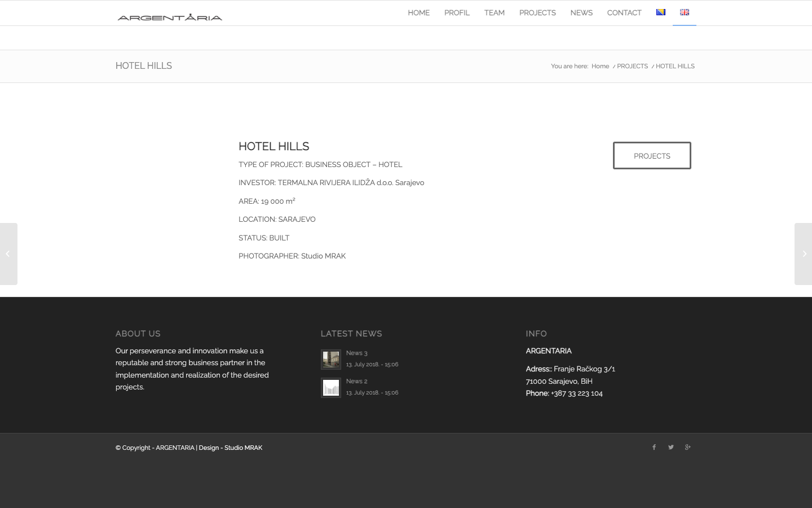This screenshot has height=508, width=812.
Task: Open the News 2 thumbnail
Action: point(331,388)
